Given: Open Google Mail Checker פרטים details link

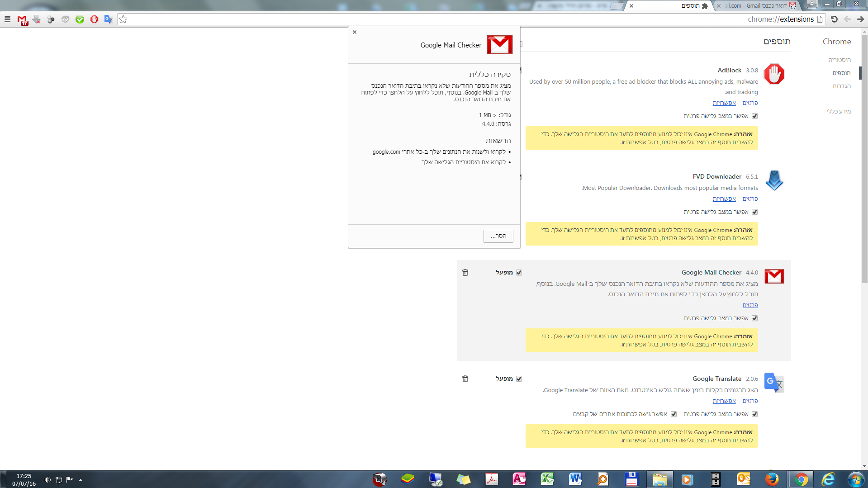Looking at the screenshot, I should [x=750, y=305].
